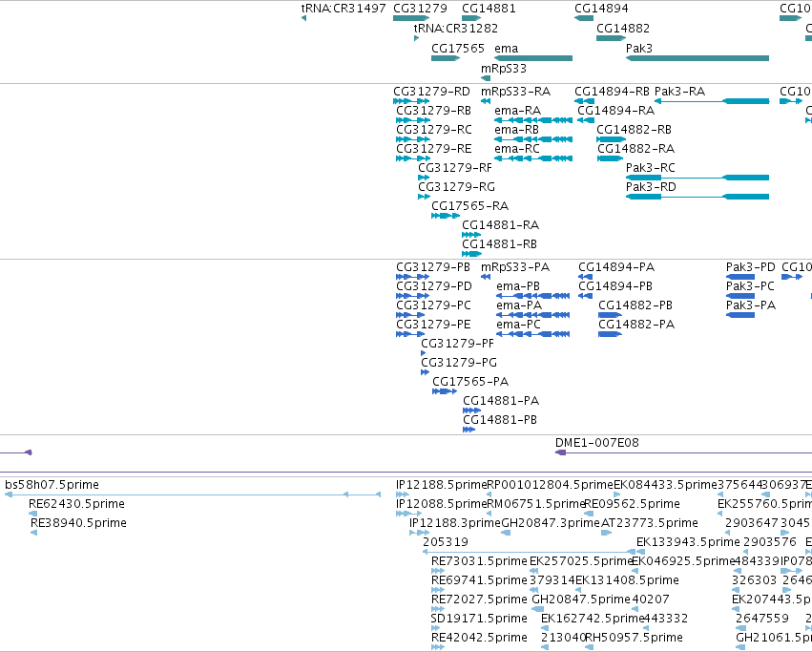The width and height of the screenshot is (812, 652).
Task: Click transcript mRpS33-RA
Action: tap(515, 92)
